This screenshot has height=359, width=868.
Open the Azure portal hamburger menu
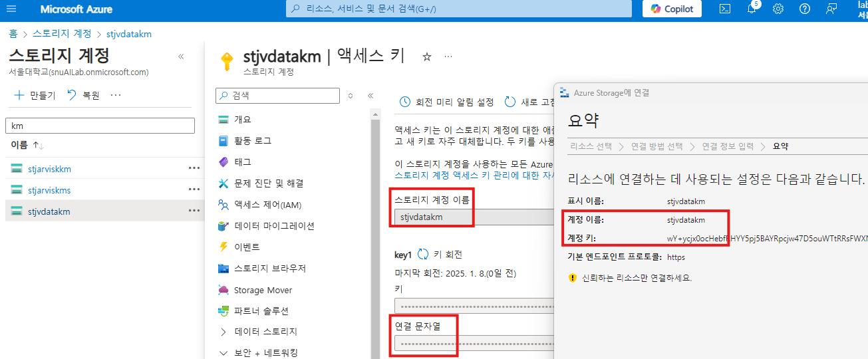[11, 9]
